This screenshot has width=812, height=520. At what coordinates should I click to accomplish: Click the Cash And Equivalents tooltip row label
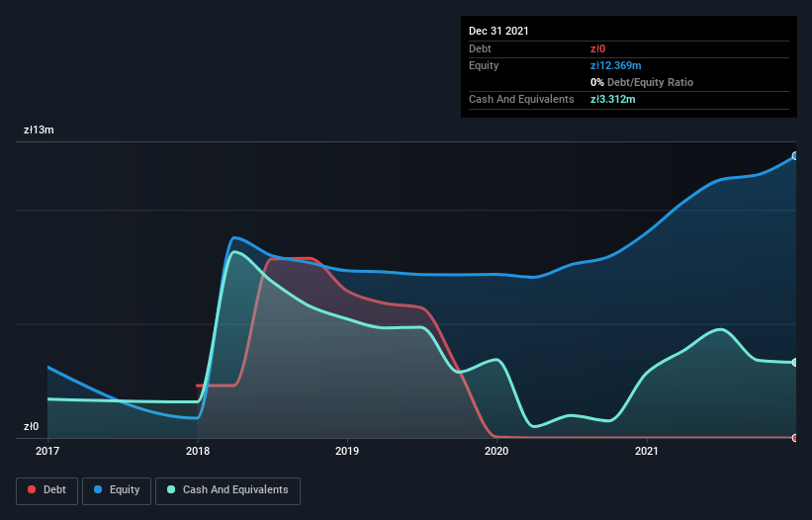[x=521, y=99]
